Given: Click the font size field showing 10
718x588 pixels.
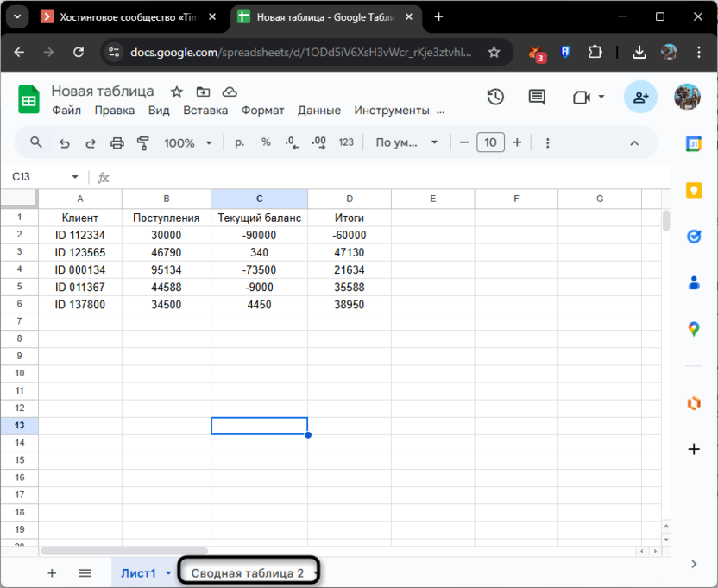Looking at the screenshot, I should [490, 143].
